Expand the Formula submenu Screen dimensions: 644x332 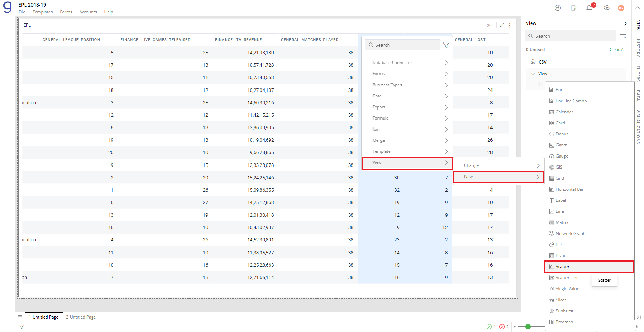[407, 118]
